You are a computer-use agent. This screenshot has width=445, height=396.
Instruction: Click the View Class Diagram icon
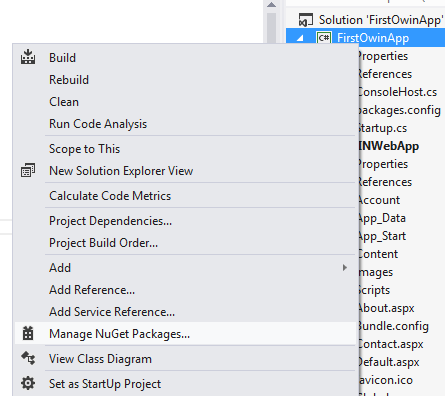[28, 358]
